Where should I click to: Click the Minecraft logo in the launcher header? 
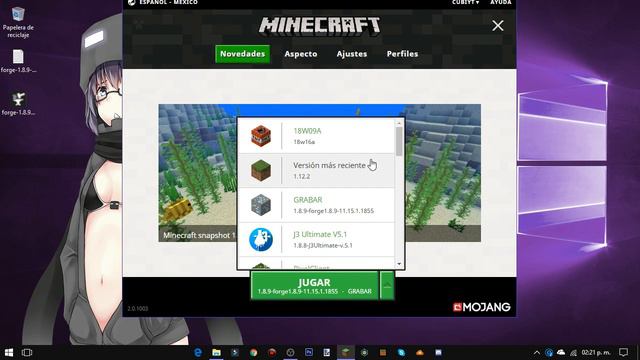(320, 25)
